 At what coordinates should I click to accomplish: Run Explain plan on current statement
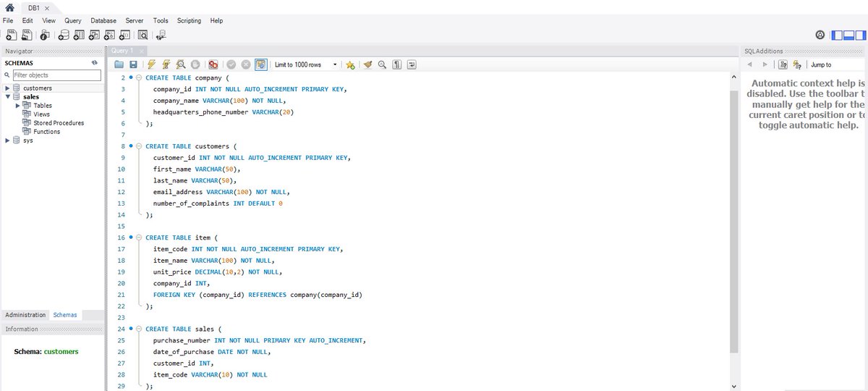click(x=181, y=64)
